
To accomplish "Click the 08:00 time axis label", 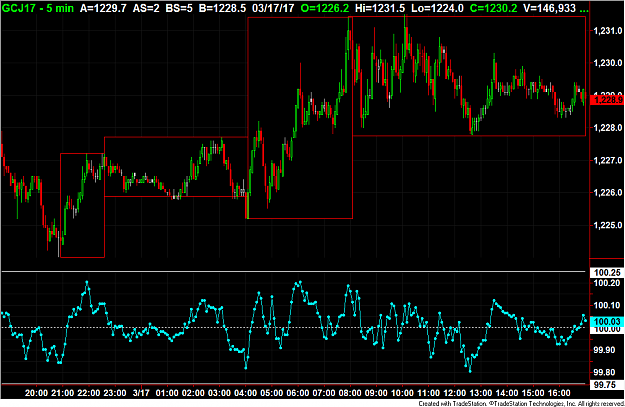I will pos(350,393).
